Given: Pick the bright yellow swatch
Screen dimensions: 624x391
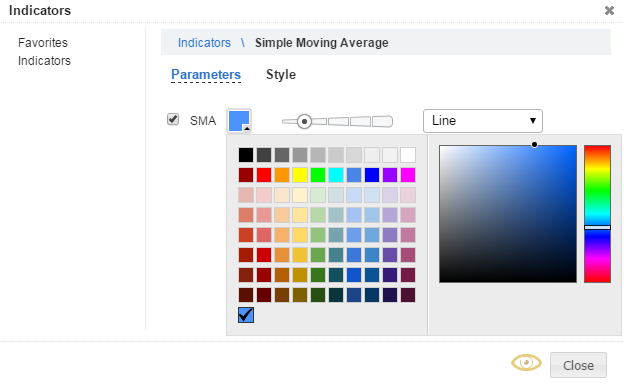Looking at the screenshot, I should pyautogui.click(x=300, y=175).
